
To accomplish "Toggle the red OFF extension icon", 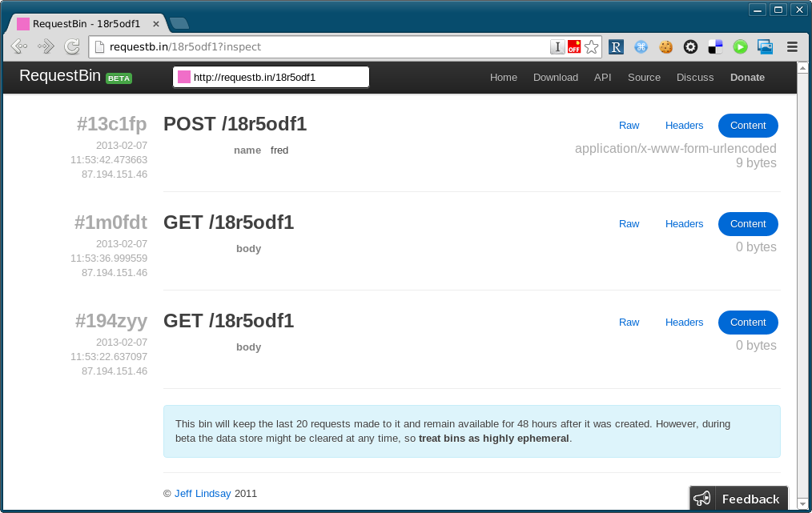I will (x=574, y=47).
